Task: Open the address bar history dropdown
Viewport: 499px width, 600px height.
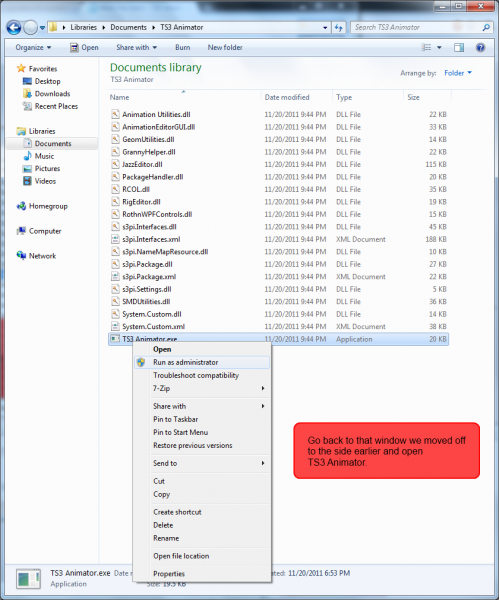Action: [x=325, y=28]
